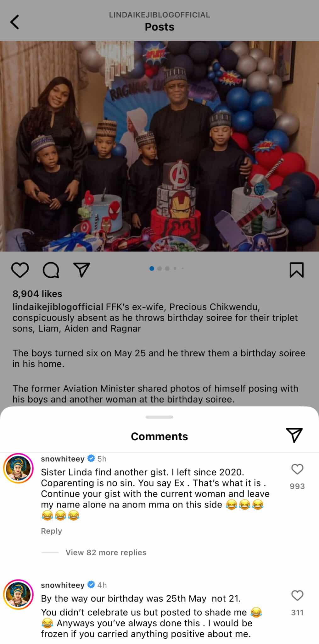319x644 pixels.
Task: View the 8,904 likes list
Action: tap(37, 294)
